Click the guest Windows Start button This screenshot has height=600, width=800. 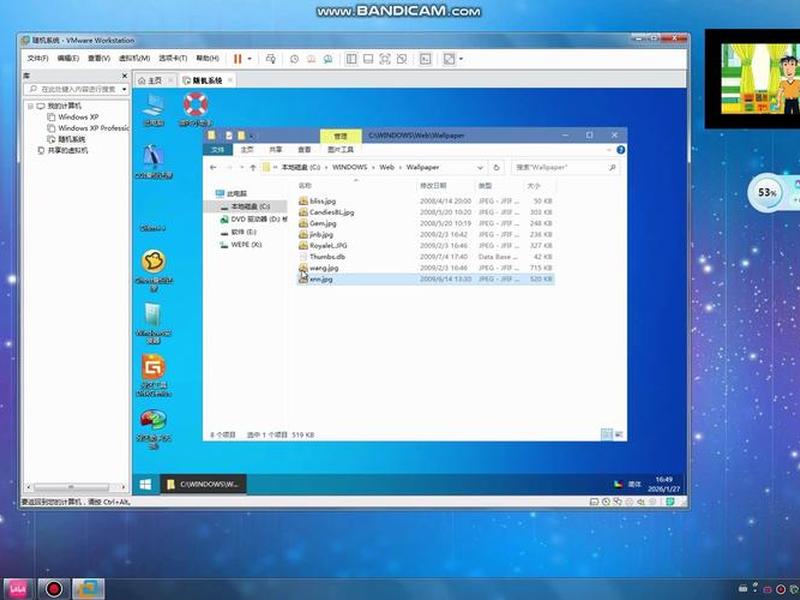[145, 484]
